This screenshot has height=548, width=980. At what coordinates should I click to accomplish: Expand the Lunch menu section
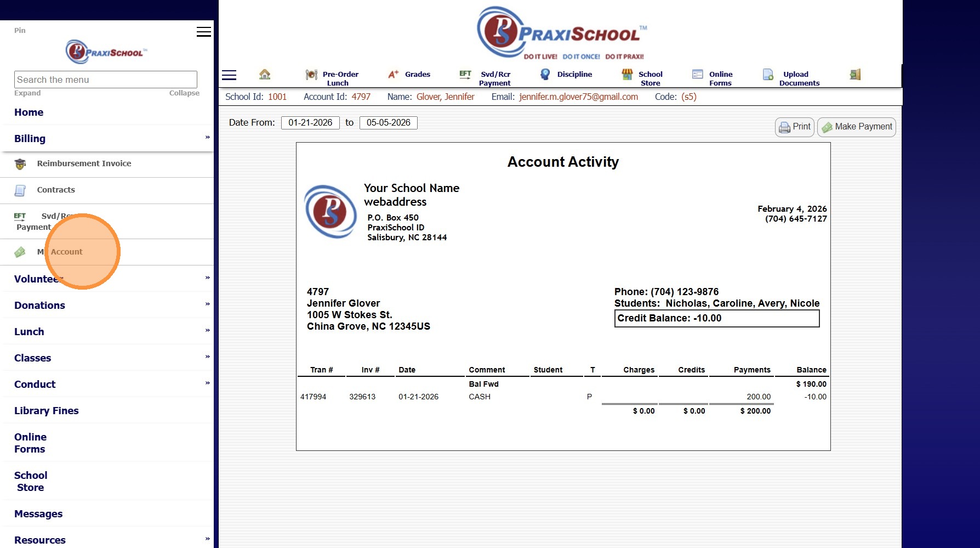coord(107,332)
